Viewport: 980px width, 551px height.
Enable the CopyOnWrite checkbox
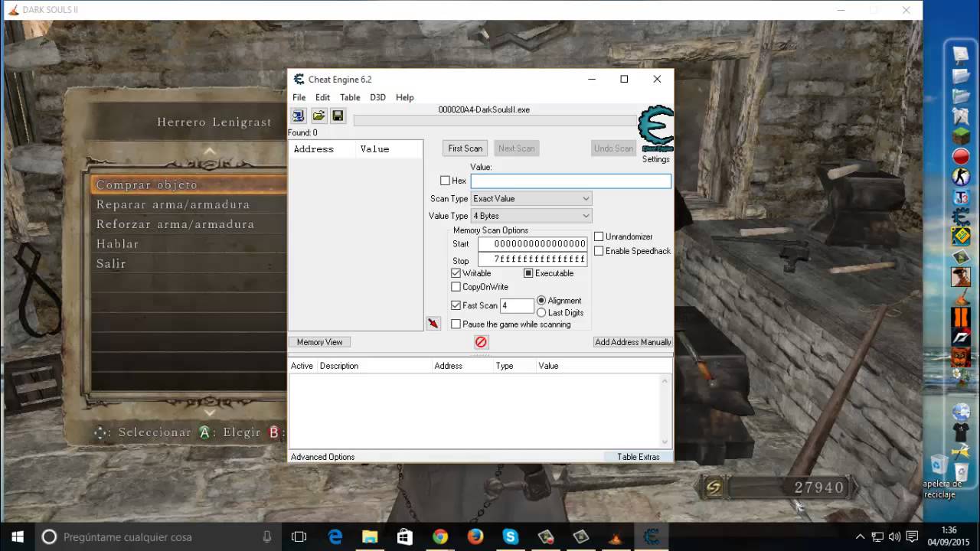click(x=456, y=287)
